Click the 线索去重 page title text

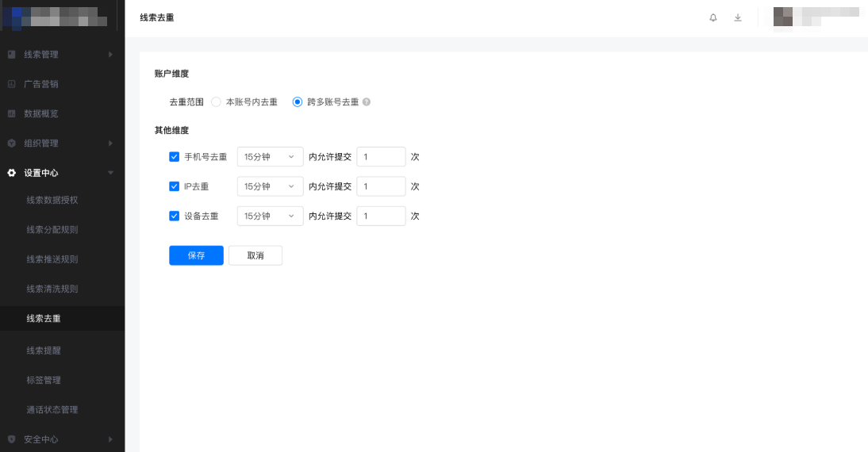click(157, 17)
